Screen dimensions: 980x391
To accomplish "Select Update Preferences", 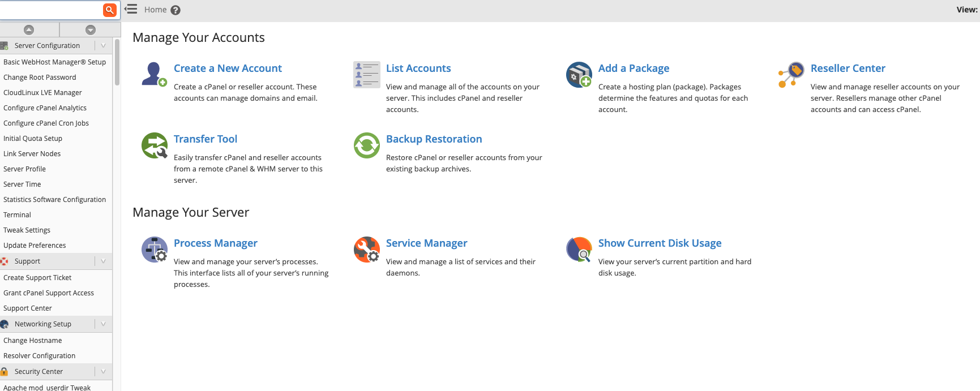I will pyautogui.click(x=35, y=246).
